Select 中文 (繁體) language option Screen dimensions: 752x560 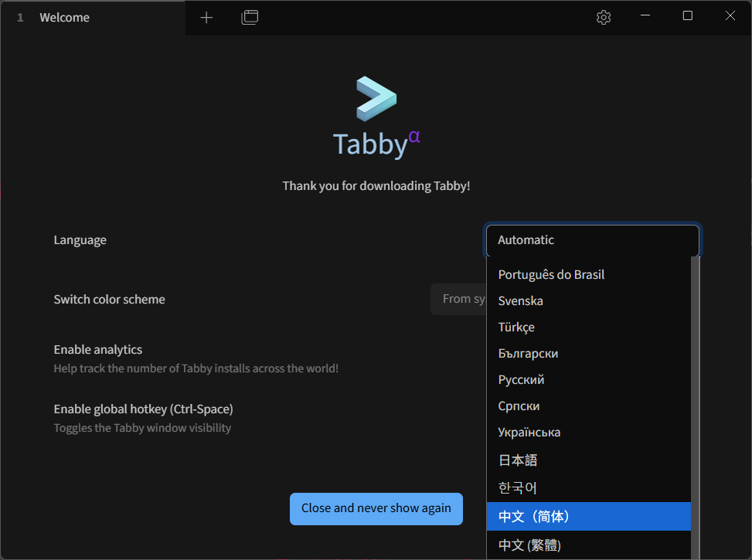coord(588,545)
